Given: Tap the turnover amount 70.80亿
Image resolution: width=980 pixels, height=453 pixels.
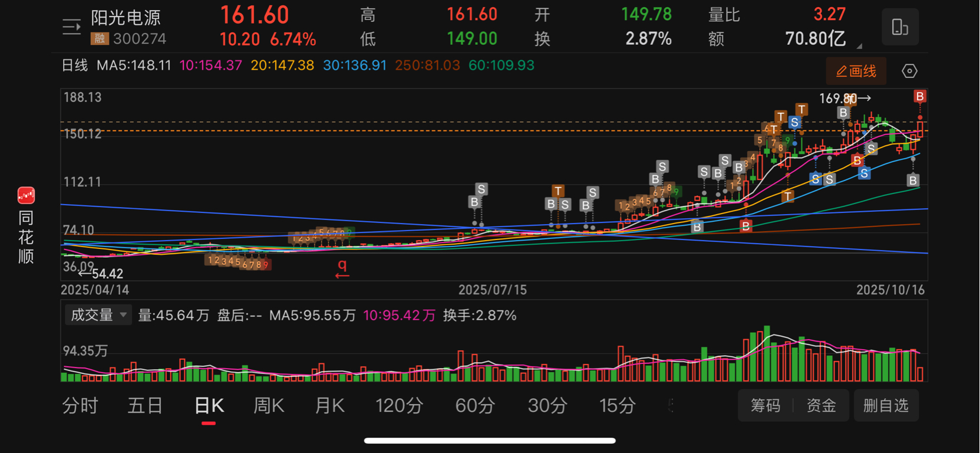Looking at the screenshot, I should pyautogui.click(x=816, y=39).
